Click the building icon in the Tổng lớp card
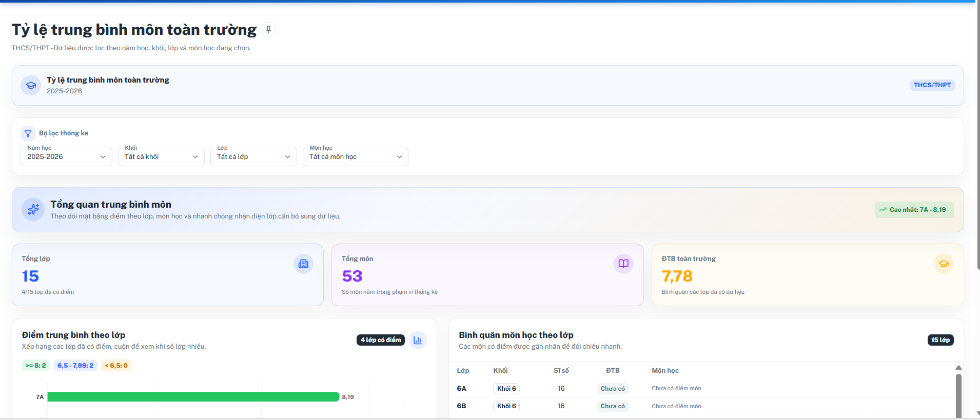 click(x=303, y=264)
